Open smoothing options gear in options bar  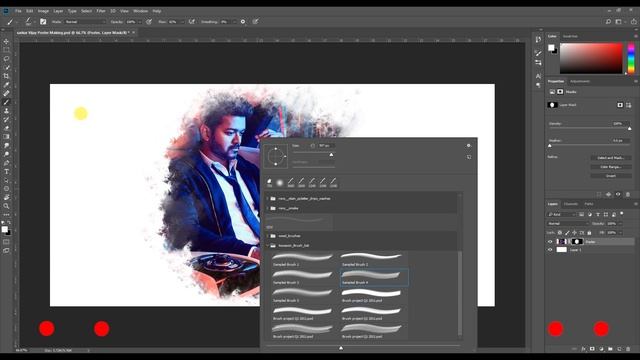[243, 22]
